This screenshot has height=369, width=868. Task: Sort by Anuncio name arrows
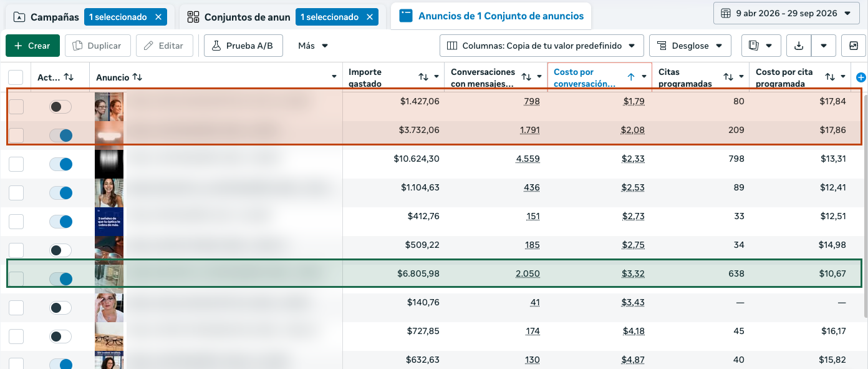click(137, 77)
